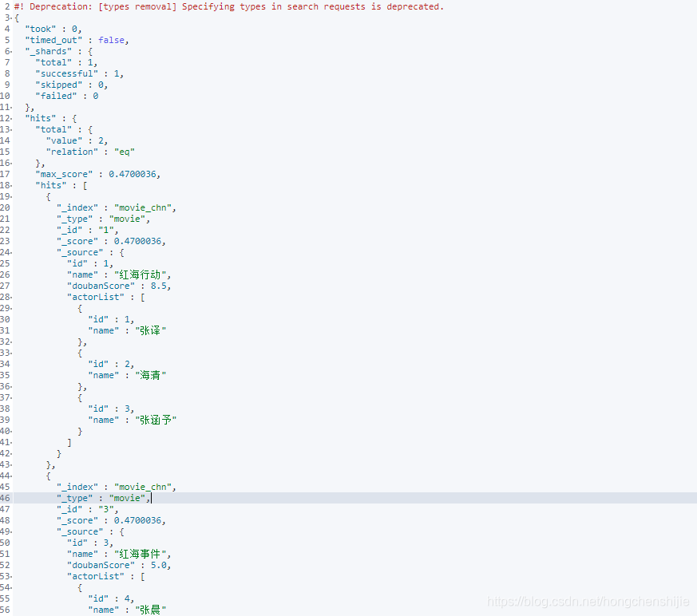This screenshot has width=697, height=616.
Task: Collapse the first actor object at line 29
Action: coord(11,308)
